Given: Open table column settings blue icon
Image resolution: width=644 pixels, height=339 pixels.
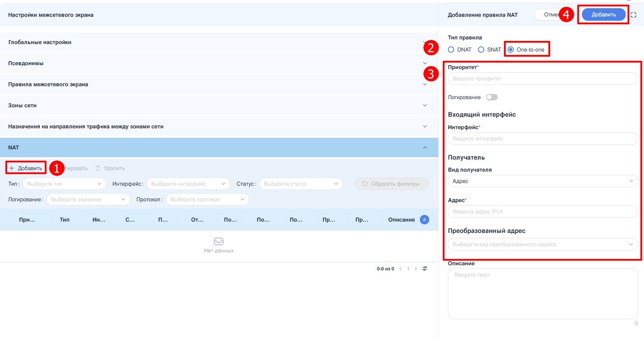Looking at the screenshot, I should pyautogui.click(x=424, y=220).
